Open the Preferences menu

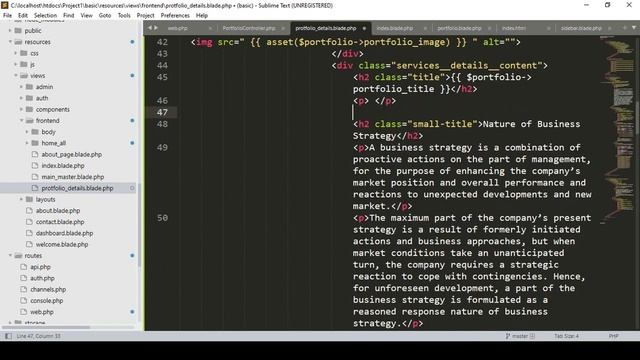(x=175, y=16)
